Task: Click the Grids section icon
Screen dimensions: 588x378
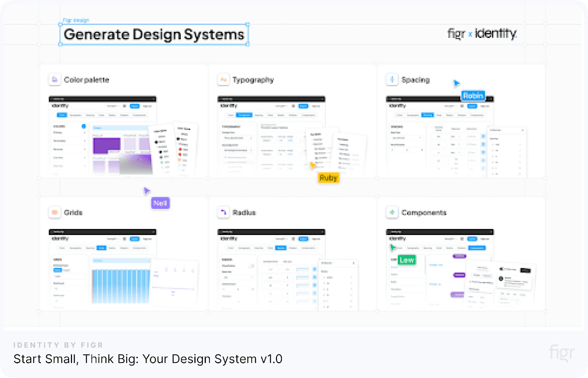Action: coord(55,212)
